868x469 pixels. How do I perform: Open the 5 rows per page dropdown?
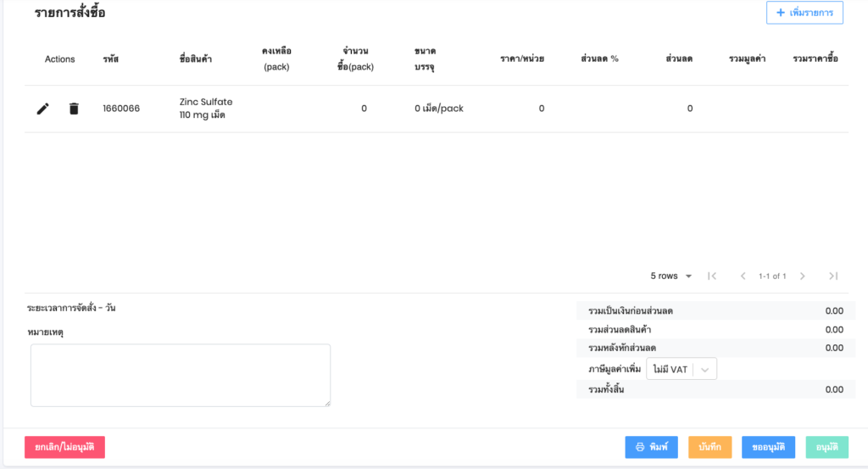pos(671,276)
